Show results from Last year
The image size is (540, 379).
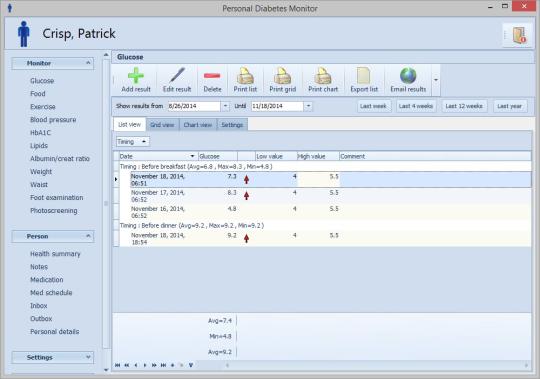(509, 106)
